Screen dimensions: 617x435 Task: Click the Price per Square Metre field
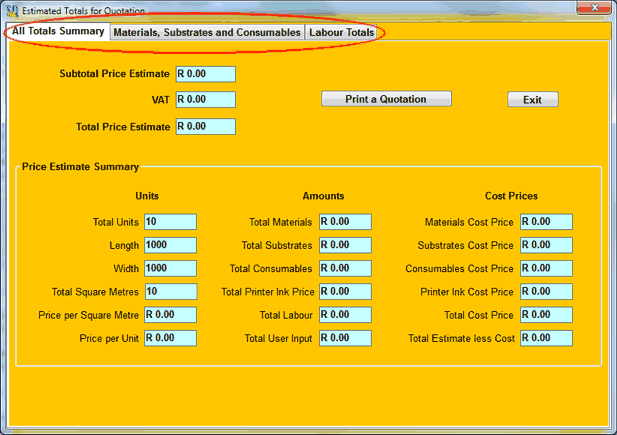[170, 315]
